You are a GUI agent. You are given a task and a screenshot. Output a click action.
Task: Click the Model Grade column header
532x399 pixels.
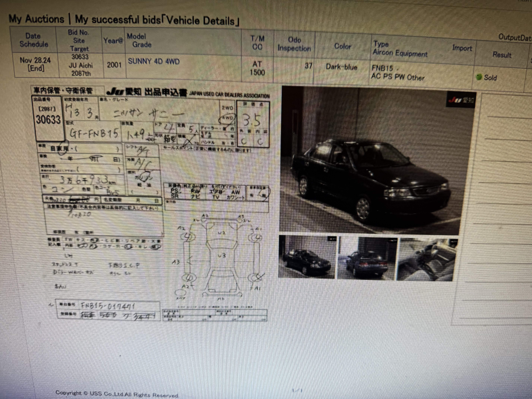[139, 41]
